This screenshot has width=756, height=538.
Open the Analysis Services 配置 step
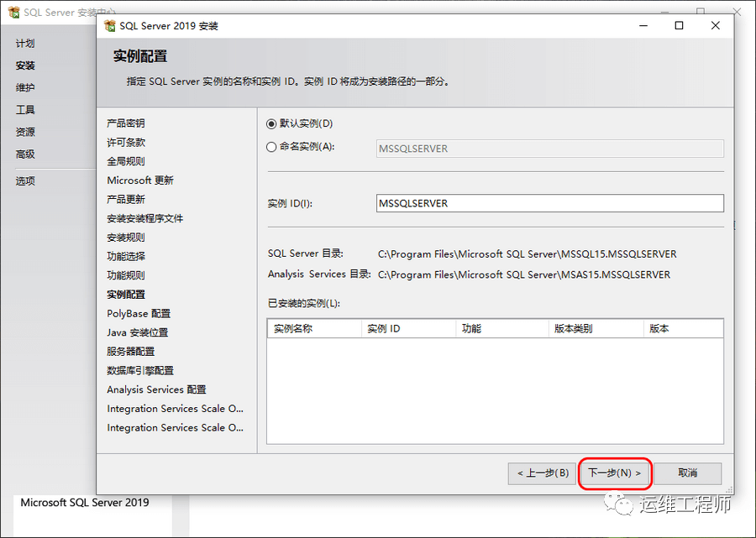(x=157, y=389)
